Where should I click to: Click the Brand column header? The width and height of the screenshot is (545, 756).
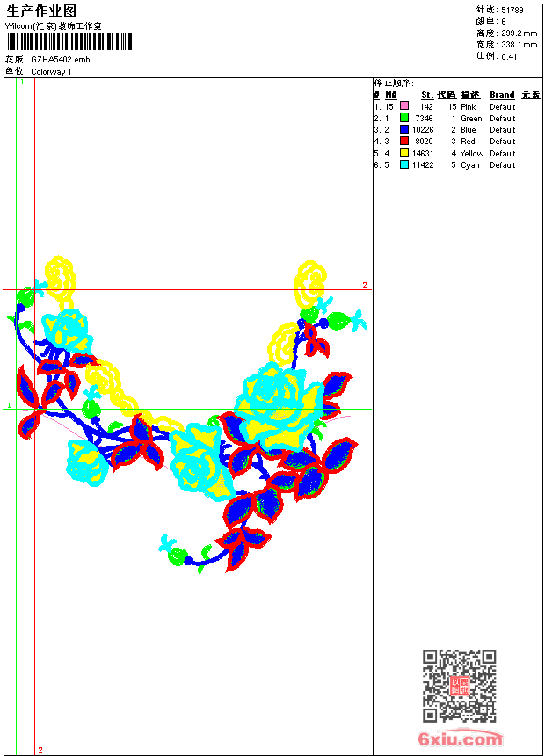(502, 95)
